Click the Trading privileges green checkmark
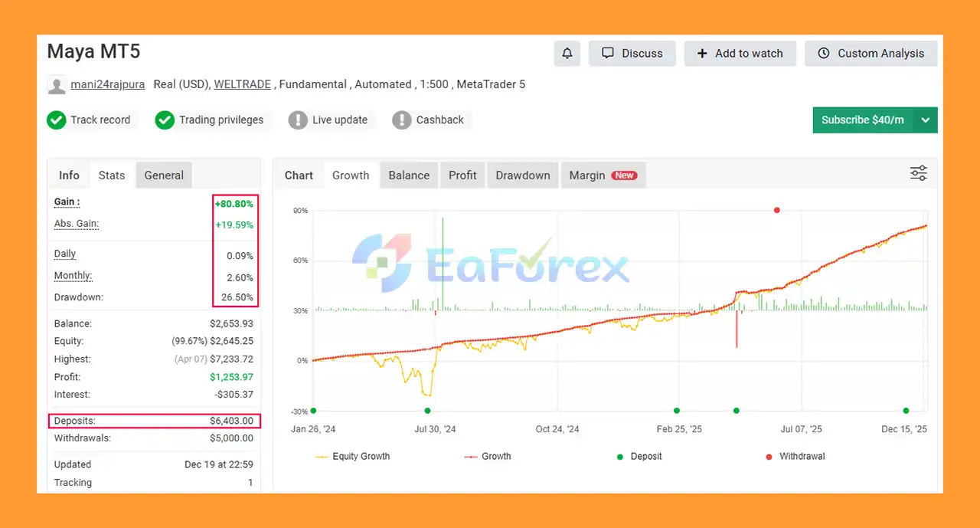This screenshot has height=528, width=980. pyautogui.click(x=165, y=120)
